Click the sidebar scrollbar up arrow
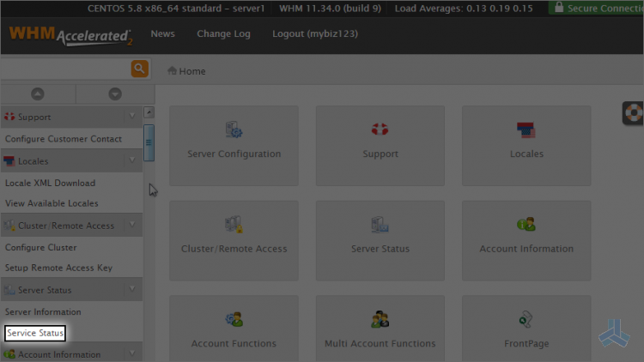The height and width of the screenshot is (362, 644). [x=149, y=112]
